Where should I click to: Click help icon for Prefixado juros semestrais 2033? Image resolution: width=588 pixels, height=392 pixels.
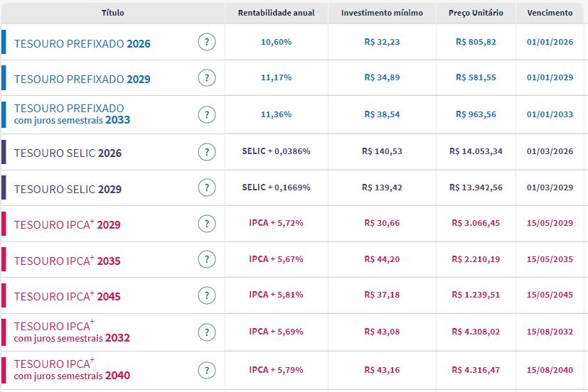206,114
